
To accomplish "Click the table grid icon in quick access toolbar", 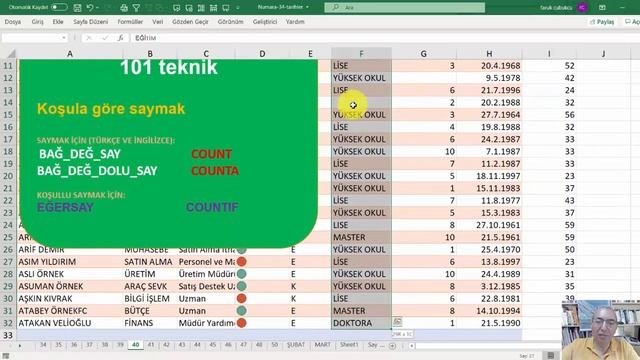I will (x=213, y=8).
